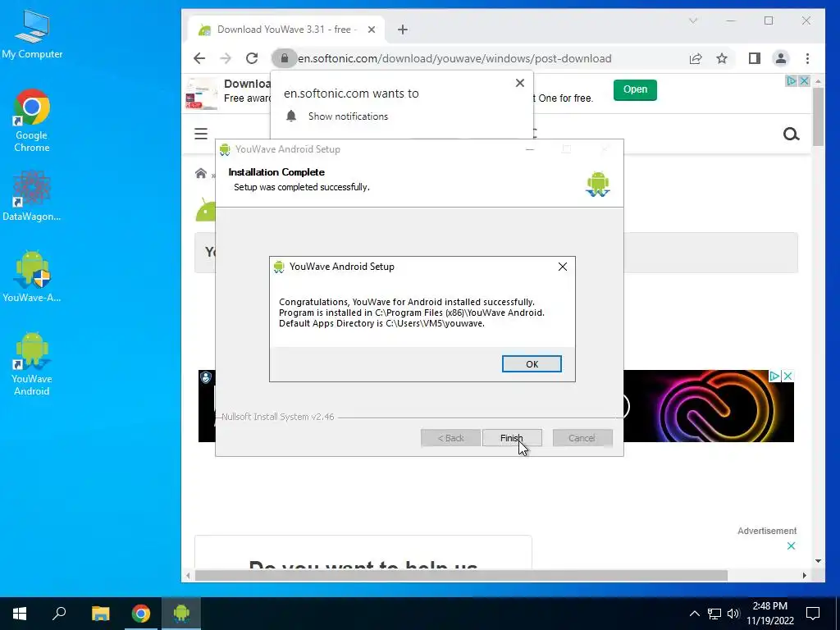This screenshot has width=840, height=630.
Task: Open the Windows Start menu
Action: pos(20,614)
